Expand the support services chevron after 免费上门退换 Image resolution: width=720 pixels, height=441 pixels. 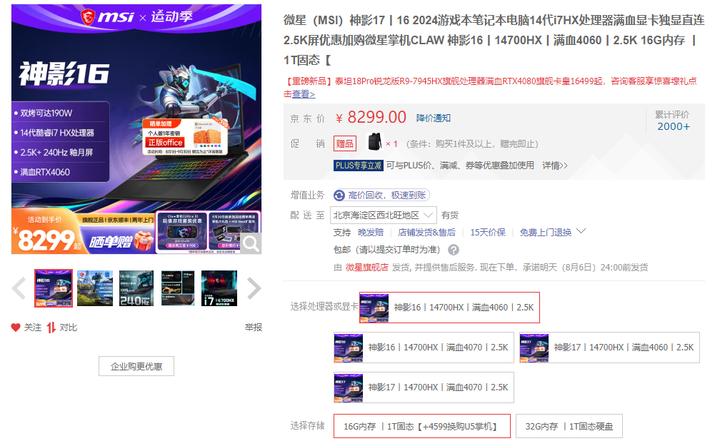point(581,231)
